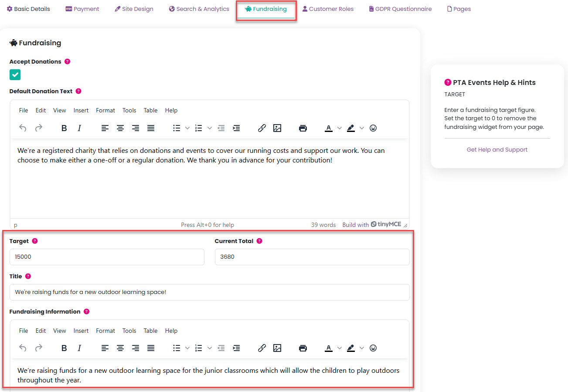This screenshot has width=568, height=392.
Task: Click the Current Total input field
Action: (312, 257)
